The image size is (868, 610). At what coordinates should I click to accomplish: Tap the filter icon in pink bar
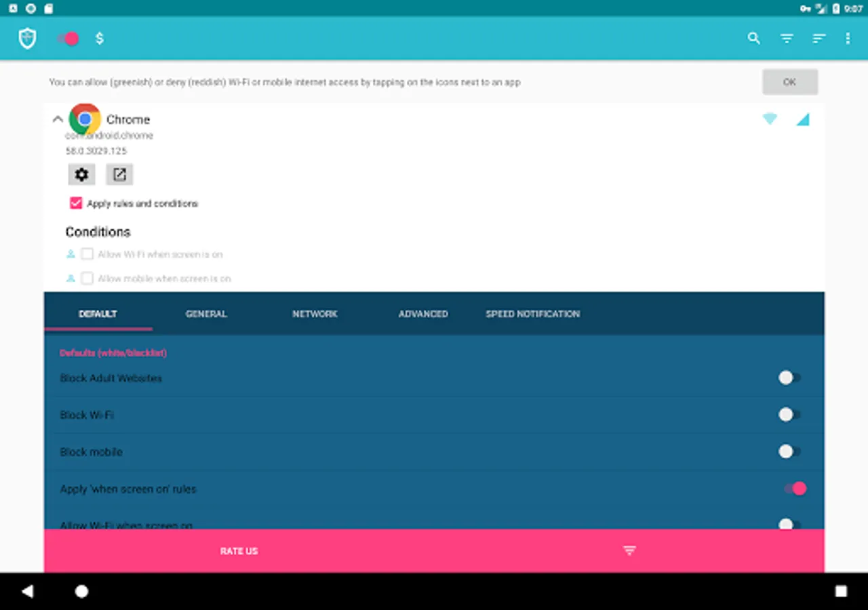point(629,551)
